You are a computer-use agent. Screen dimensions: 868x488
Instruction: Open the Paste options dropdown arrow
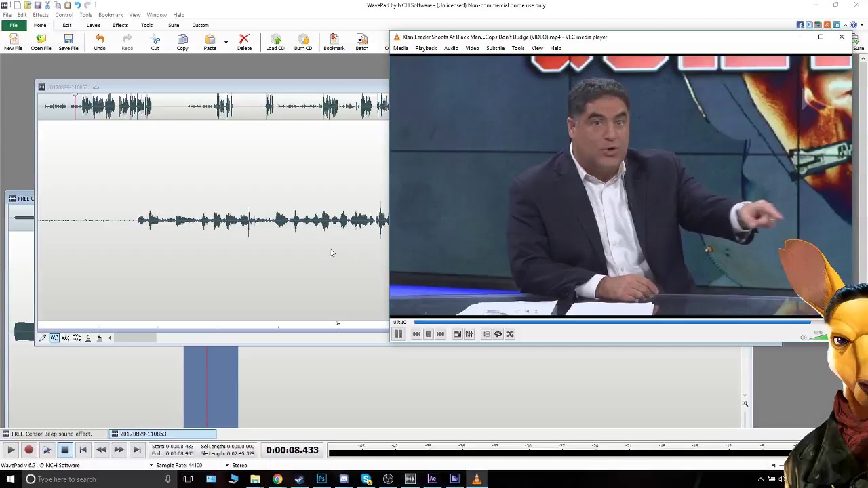coord(226,43)
